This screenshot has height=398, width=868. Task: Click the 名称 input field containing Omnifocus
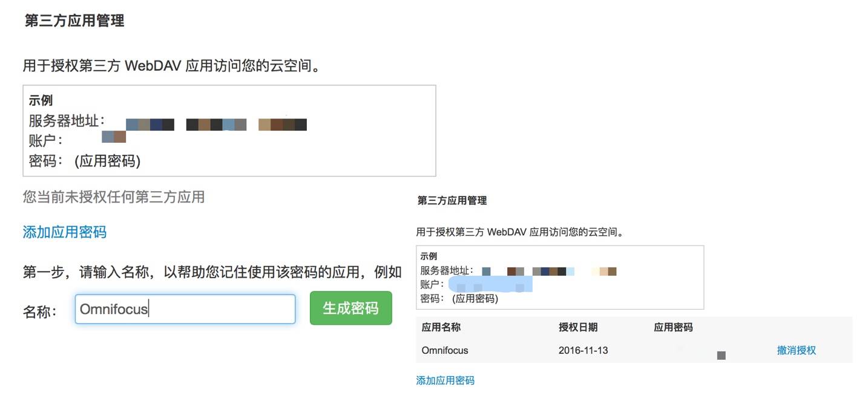pyautogui.click(x=185, y=309)
